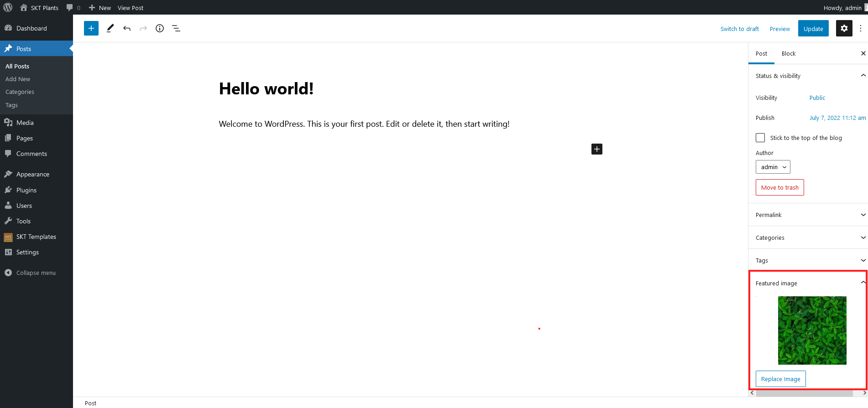Check Stick to the top of the blog
Image resolution: width=868 pixels, height=408 pixels.
[x=760, y=138]
